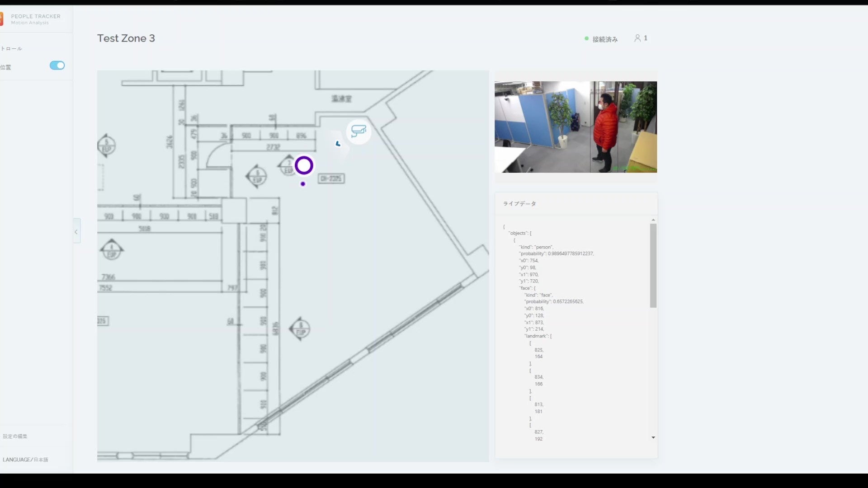This screenshot has height=488, width=868.
Task: Click the ライブデータ panel header
Action: 519,204
